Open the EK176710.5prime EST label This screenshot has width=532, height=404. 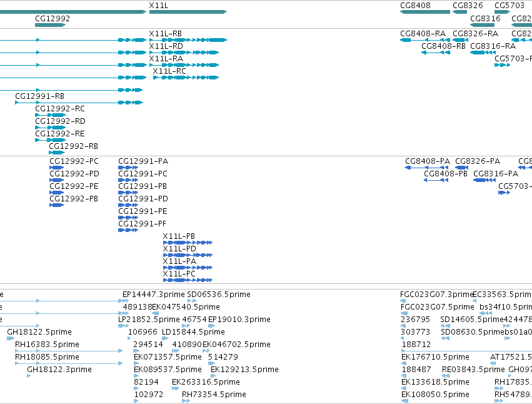click(435, 357)
